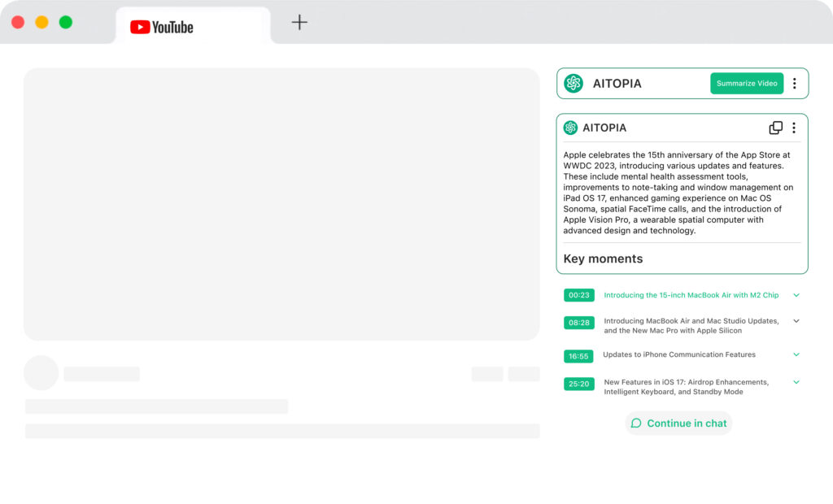Click the YouTube play logo in the tab

[140, 27]
